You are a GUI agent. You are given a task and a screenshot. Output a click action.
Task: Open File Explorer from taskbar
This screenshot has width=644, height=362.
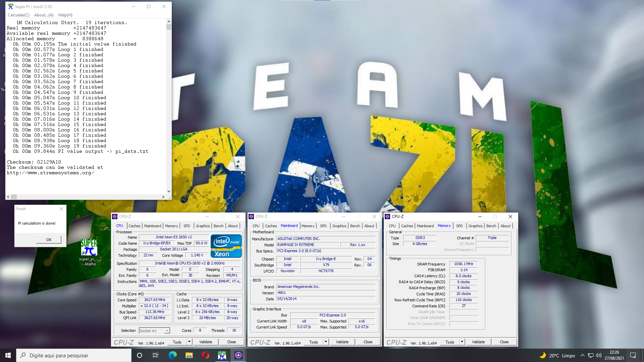point(189,355)
